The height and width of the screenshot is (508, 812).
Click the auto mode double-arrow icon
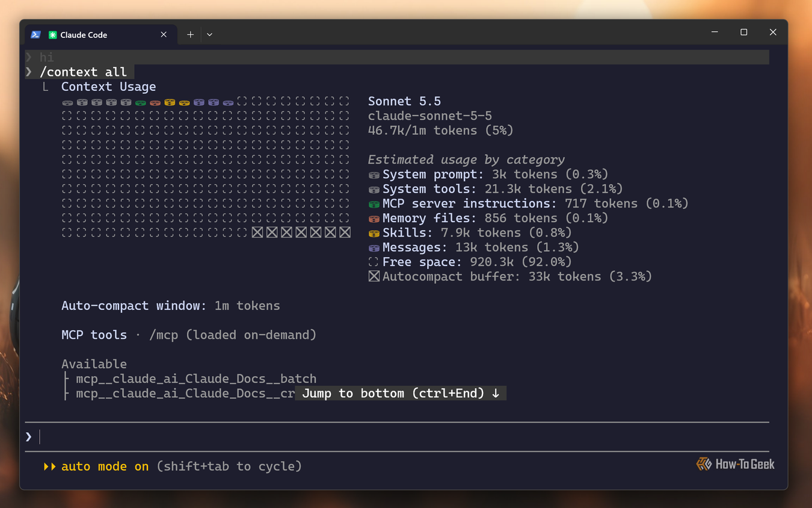click(49, 466)
